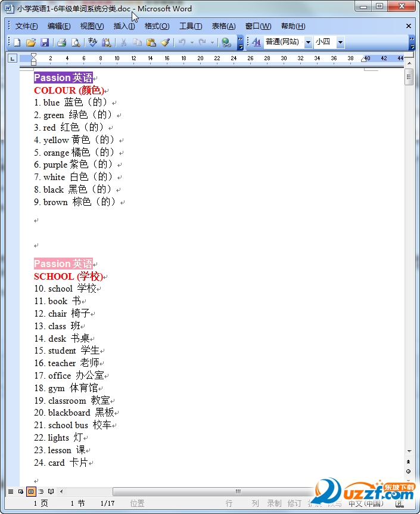Click the pink-highlighted Passion 英语 heading
The height and width of the screenshot is (514, 420).
pos(63,264)
